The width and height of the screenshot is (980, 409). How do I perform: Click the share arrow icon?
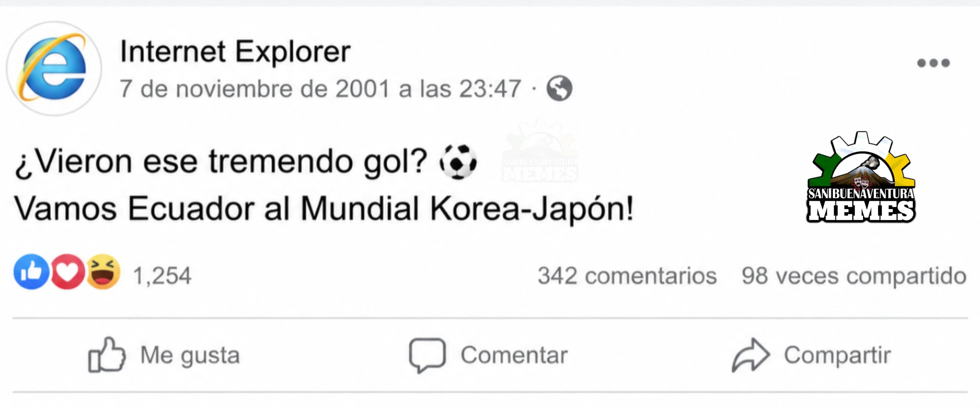(x=751, y=355)
